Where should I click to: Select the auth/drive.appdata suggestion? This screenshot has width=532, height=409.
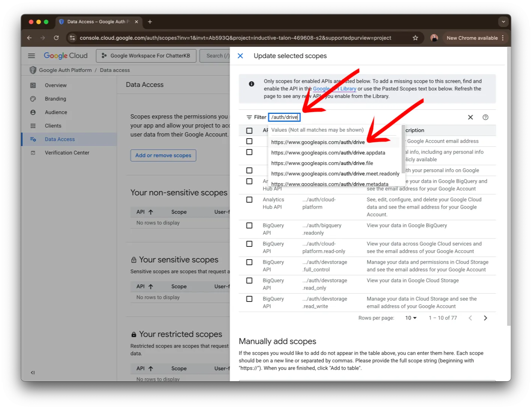click(334, 153)
